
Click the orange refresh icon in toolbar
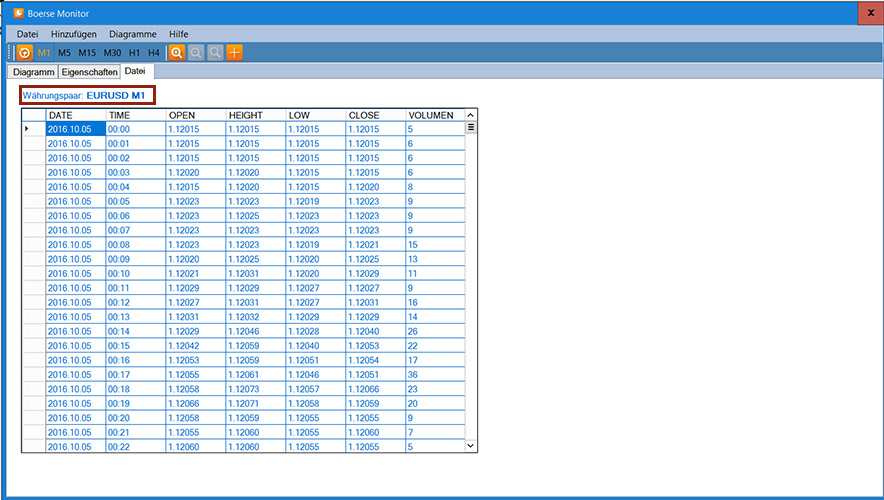click(x=25, y=53)
